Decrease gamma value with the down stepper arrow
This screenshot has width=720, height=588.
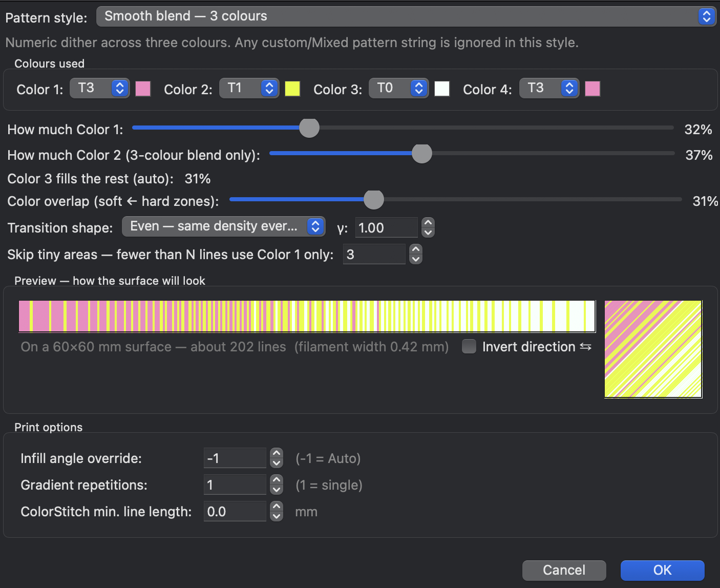(428, 233)
